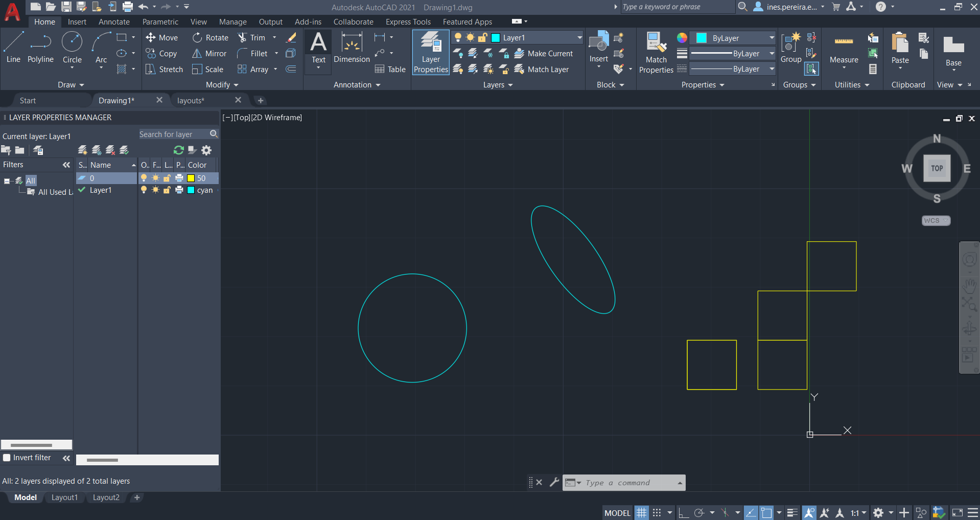
Task: Click the keyword search box in title bar
Action: click(677, 7)
